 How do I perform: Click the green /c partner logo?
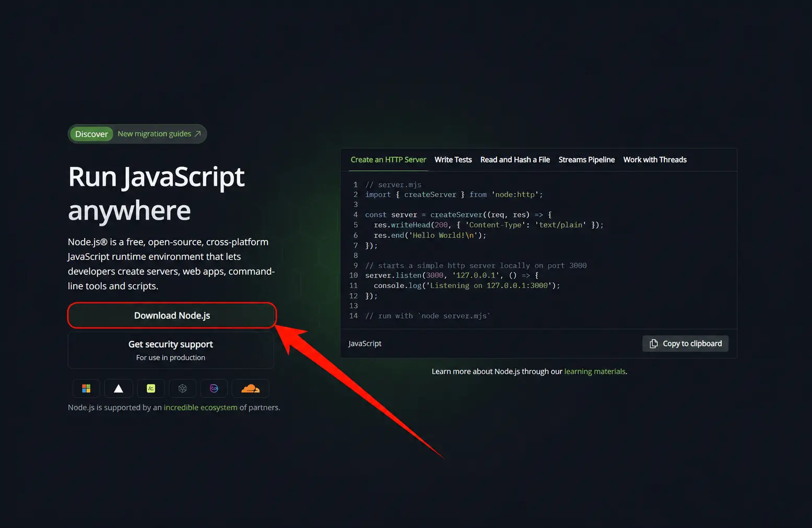click(151, 388)
